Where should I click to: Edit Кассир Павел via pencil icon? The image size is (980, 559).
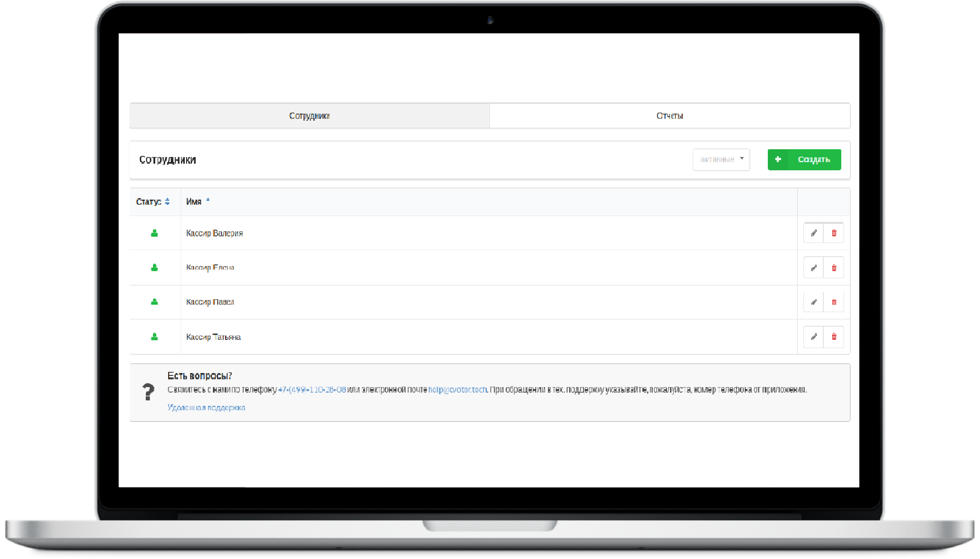point(814,302)
